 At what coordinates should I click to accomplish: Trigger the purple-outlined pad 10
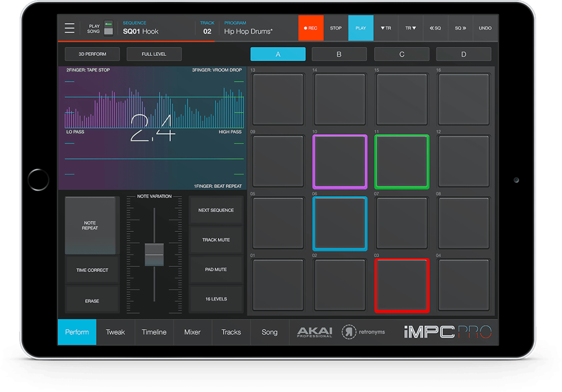pos(340,162)
